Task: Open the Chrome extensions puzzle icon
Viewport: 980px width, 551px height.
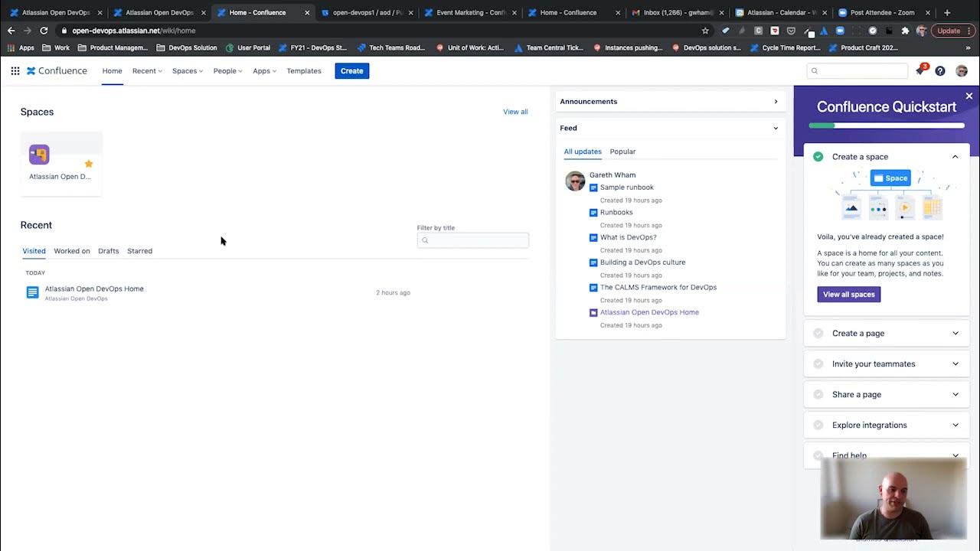Action: 906,31
